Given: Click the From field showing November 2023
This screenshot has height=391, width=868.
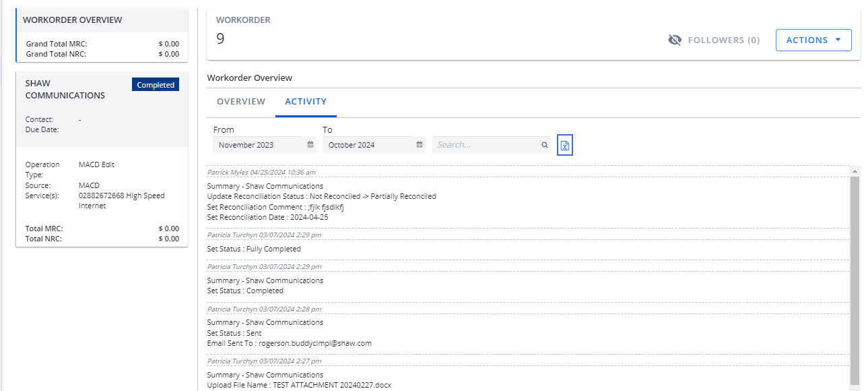Looking at the screenshot, I should click(259, 145).
